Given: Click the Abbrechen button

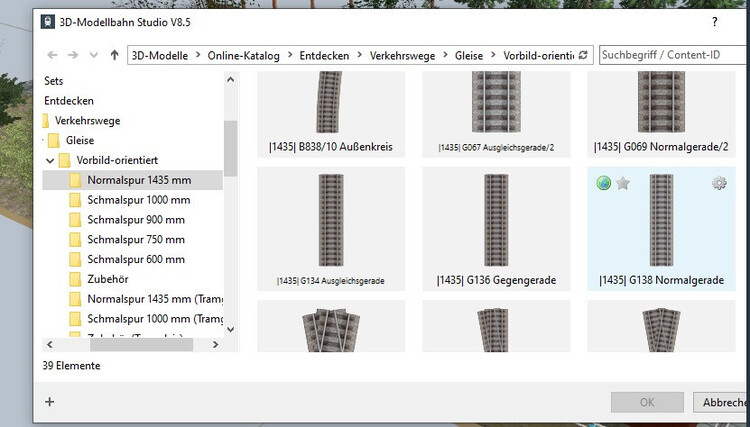Looking at the screenshot, I should coord(721,403).
